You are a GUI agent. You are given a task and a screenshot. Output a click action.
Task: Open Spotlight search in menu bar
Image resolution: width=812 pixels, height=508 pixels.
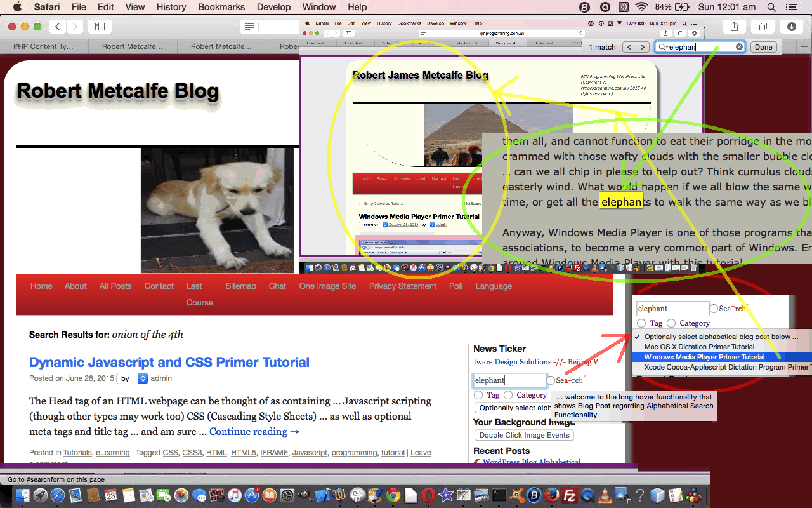771,7
